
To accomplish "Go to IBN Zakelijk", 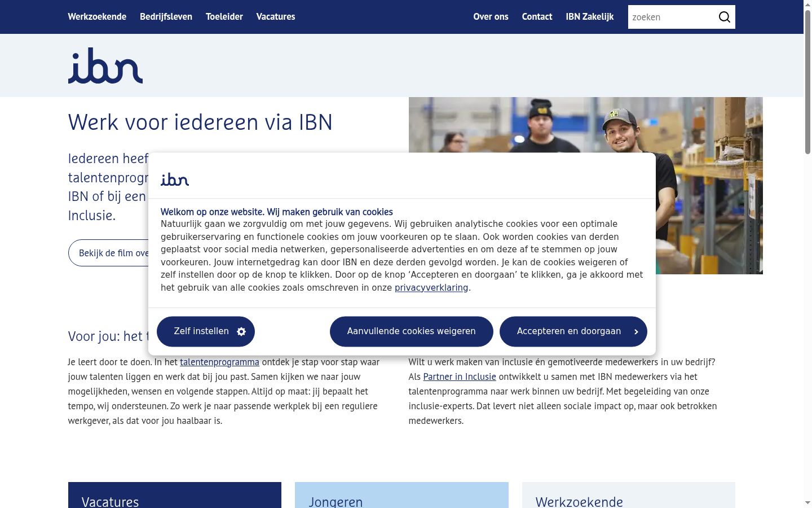I will [590, 16].
